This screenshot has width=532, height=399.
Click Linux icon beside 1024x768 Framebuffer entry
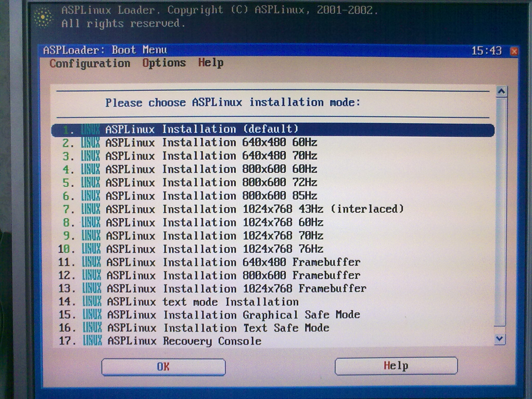(x=91, y=288)
